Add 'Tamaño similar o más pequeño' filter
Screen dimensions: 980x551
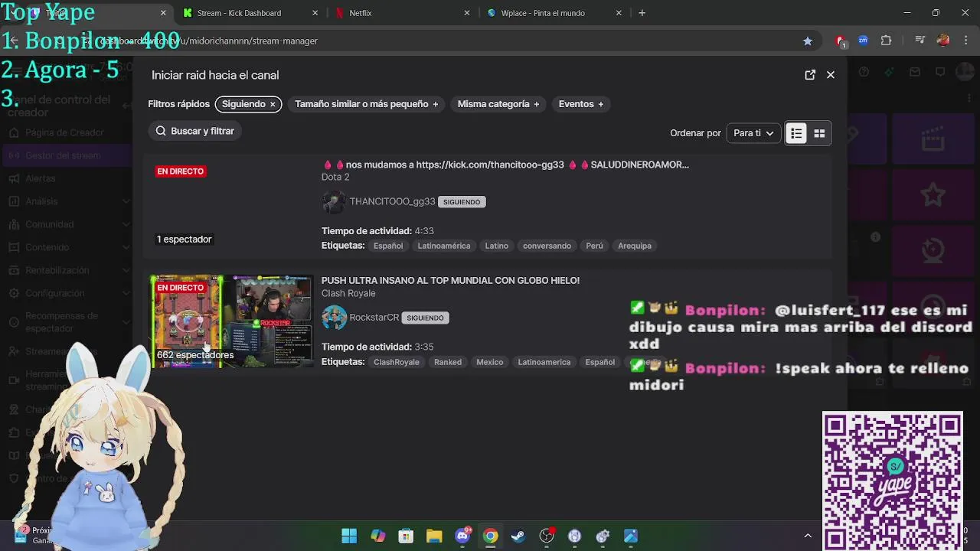click(x=367, y=104)
